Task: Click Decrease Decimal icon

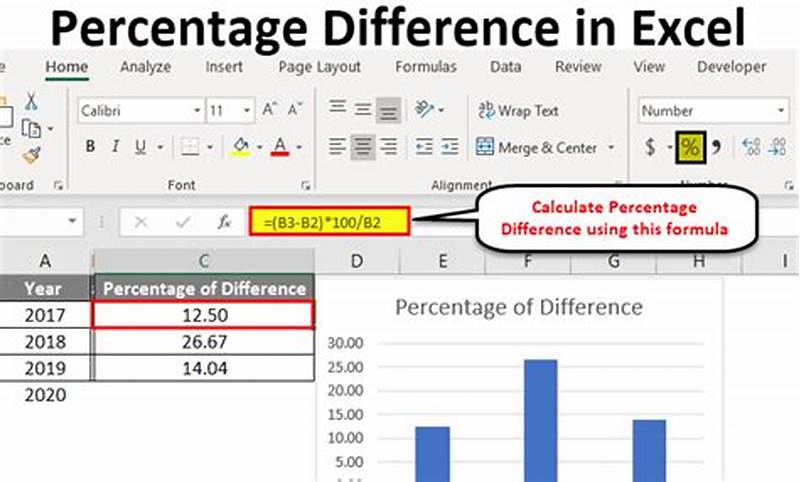Action: [777, 147]
